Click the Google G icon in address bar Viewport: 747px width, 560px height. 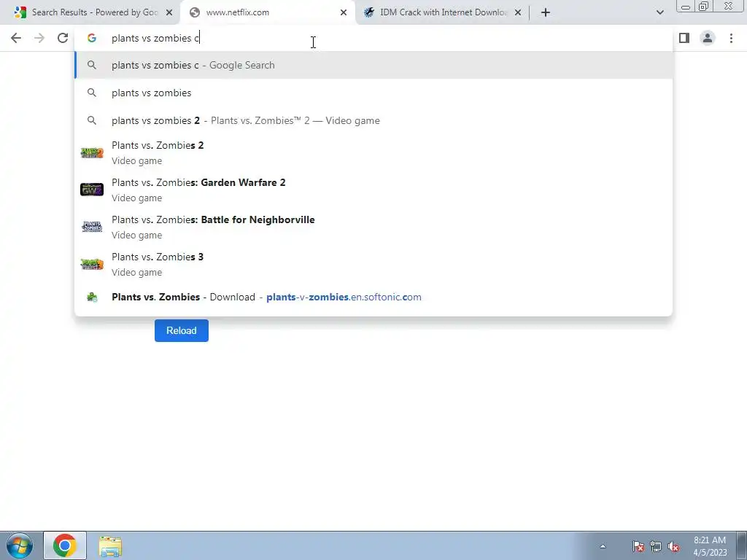(92, 38)
